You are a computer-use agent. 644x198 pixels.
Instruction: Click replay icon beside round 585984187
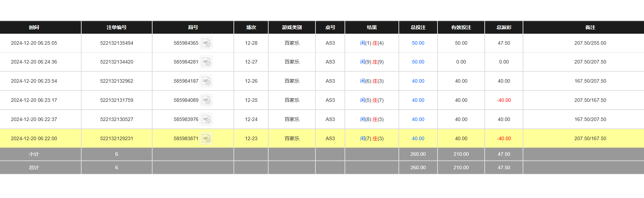click(x=206, y=81)
